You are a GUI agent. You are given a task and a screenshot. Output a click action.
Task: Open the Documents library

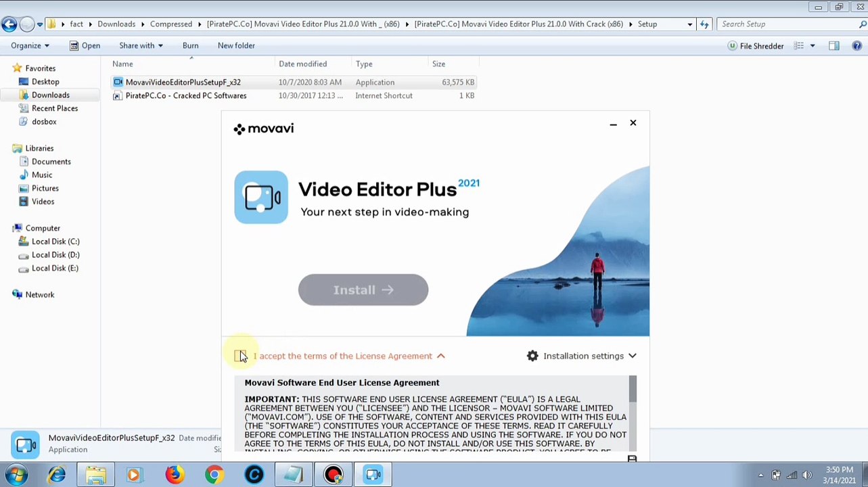pyautogui.click(x=51, y=162)
